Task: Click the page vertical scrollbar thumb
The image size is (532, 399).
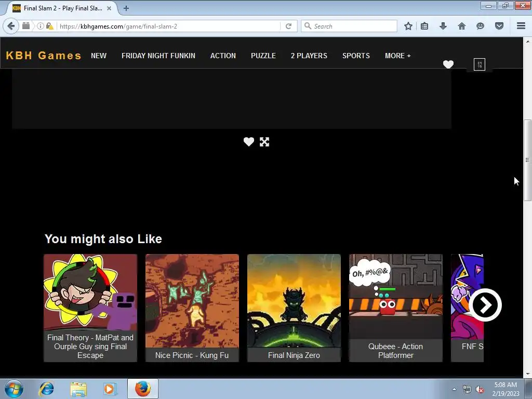Action: pos(527,160)
